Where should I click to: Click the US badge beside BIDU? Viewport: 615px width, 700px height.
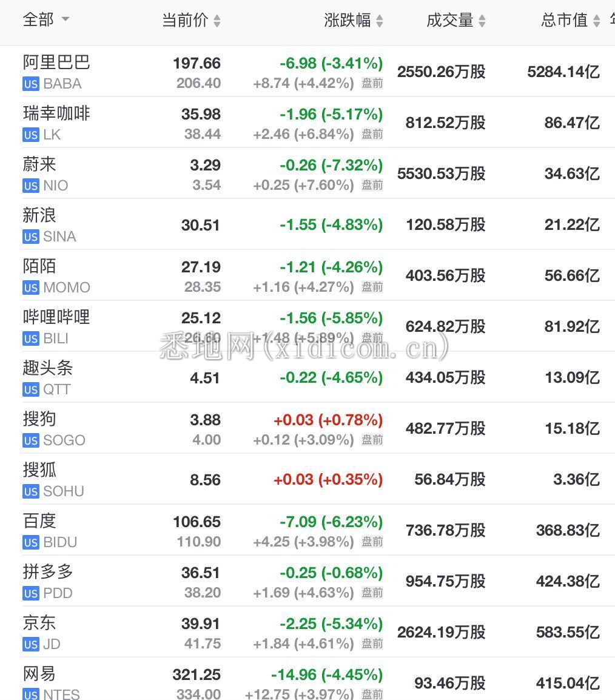click(x=31, y=542)
